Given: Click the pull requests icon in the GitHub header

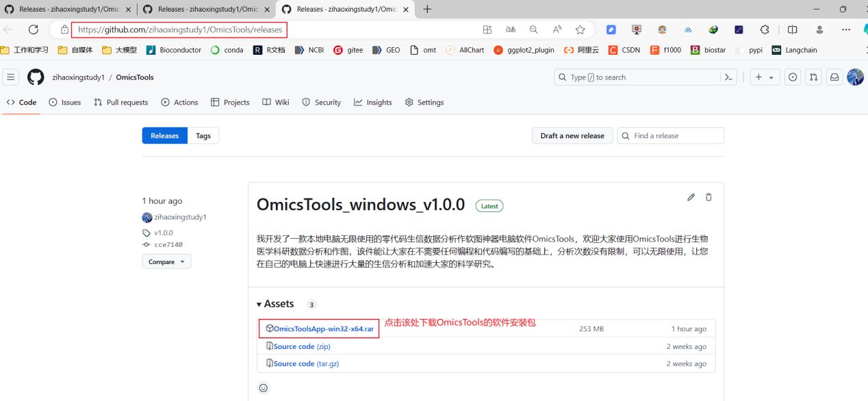Looking at the screenshot, I should [x=813, y=77].
